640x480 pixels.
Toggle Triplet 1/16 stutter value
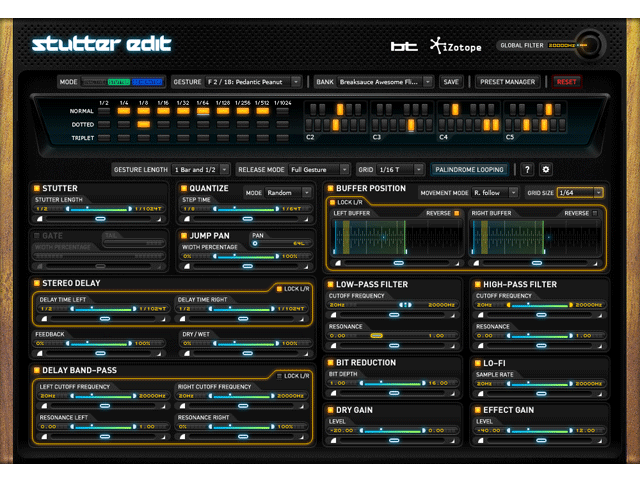tap(163, 138)
